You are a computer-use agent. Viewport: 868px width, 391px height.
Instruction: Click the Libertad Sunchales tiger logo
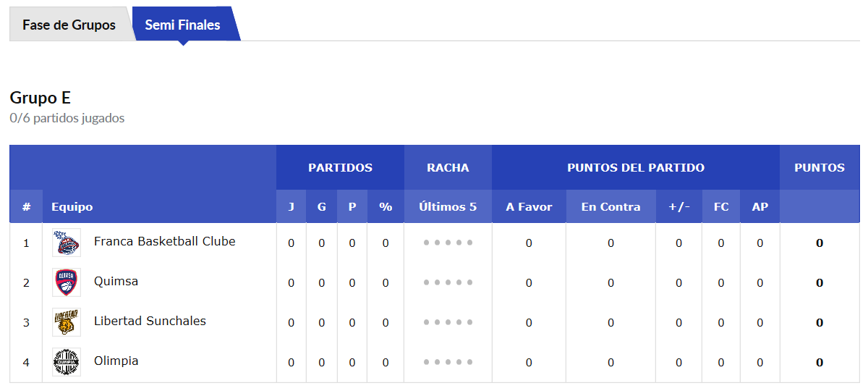(x=67, y=322)
